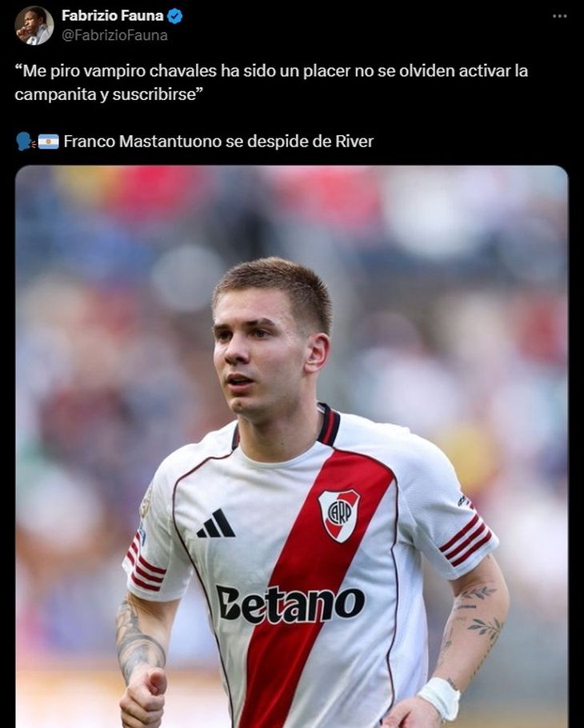Open the three-dots more options menu

(559, 16)
